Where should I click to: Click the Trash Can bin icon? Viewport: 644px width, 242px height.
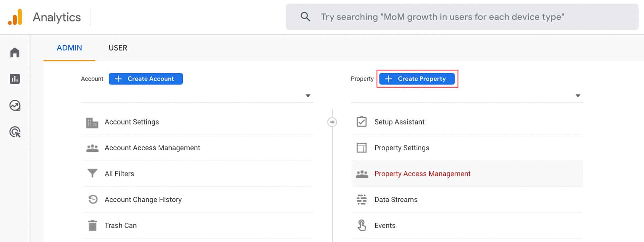point(93,226)
